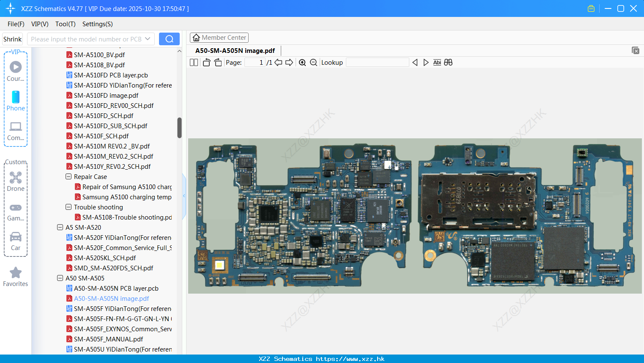Open SM-A505F_EXYNOS_Common_Serv file

[x=123, y=329]
